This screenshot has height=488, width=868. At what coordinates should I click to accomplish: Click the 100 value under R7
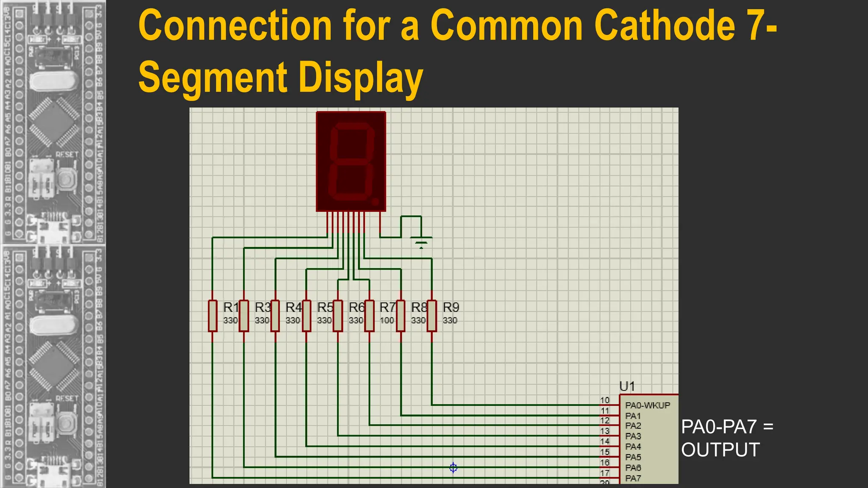coord(387,321)
